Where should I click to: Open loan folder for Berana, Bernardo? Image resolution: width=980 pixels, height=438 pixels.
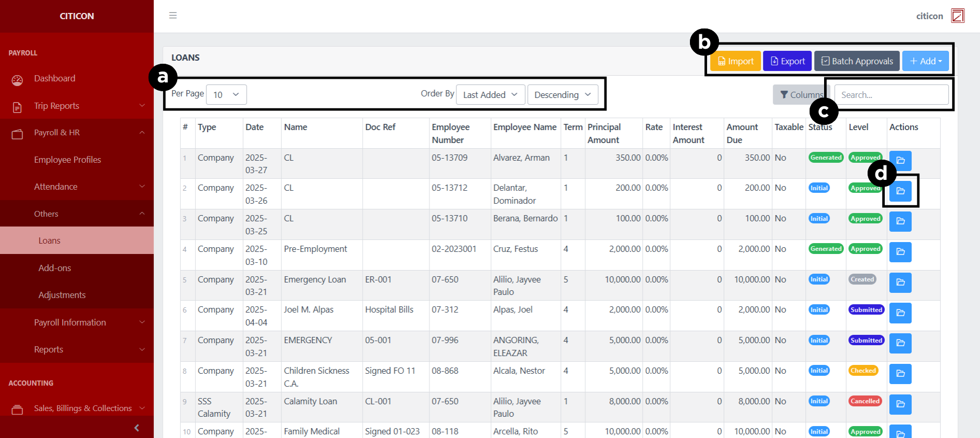click(x=900, y=221)
